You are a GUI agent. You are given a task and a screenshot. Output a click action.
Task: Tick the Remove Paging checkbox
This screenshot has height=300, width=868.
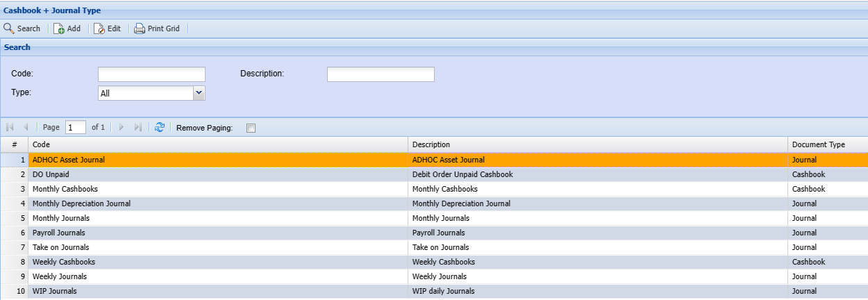pyautogui.click(x=251, y=128)
